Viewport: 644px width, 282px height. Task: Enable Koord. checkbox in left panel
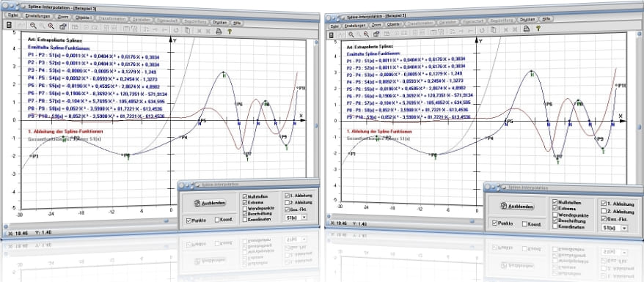point(217,220)
